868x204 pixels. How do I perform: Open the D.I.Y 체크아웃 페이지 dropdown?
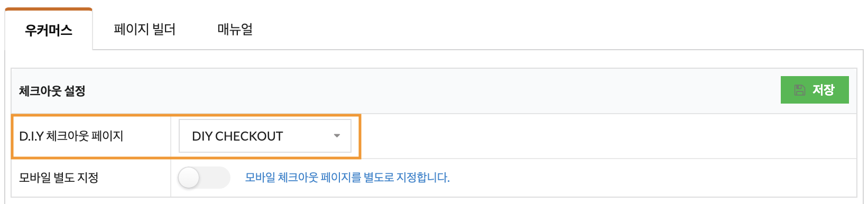265,136
